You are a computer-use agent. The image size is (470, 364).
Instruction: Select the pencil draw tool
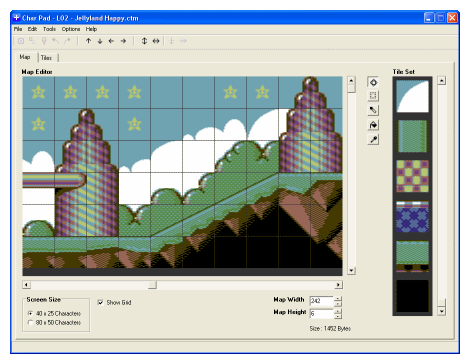[x=373, y=110]
